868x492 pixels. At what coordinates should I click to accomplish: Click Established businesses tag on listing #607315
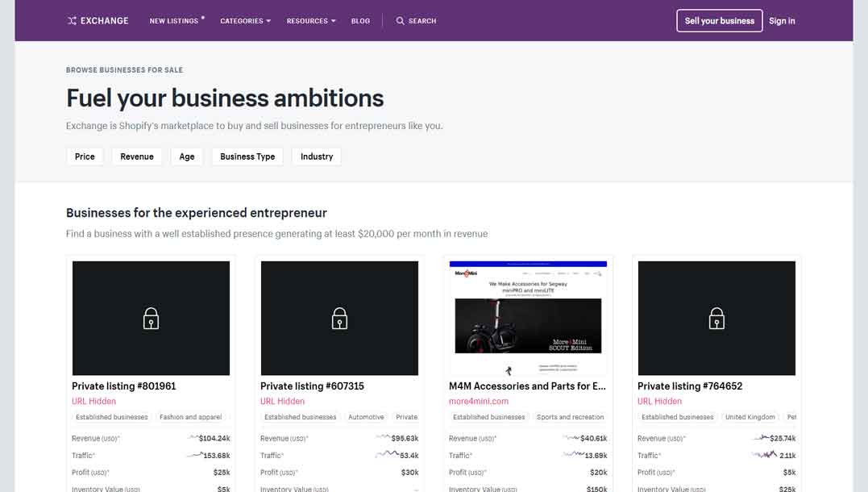coord(301,417)
